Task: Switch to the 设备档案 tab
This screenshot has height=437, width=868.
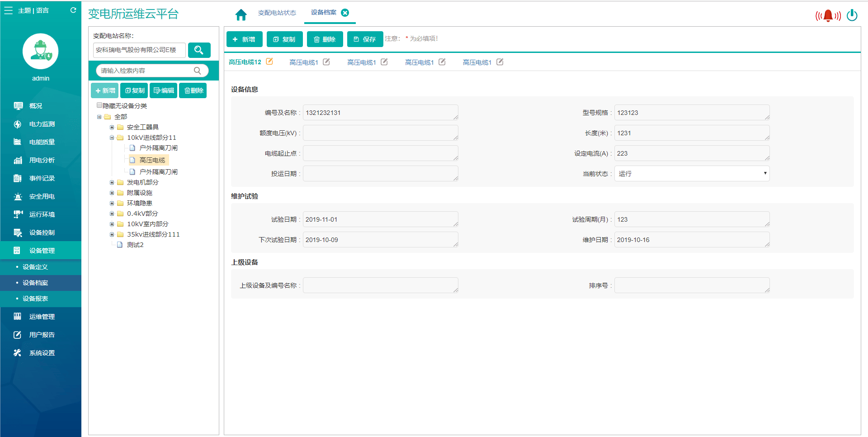Action: click(324, 13)
